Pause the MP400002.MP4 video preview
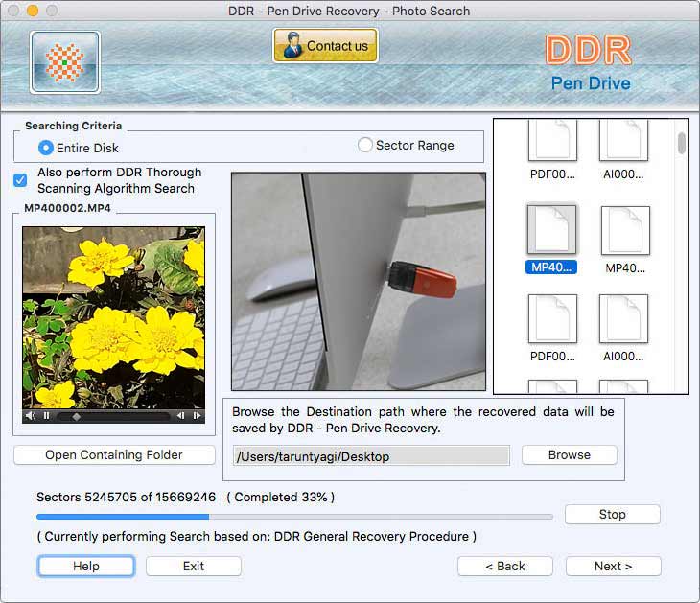Viewport: 700px width, 603px height. click(47, 416)
